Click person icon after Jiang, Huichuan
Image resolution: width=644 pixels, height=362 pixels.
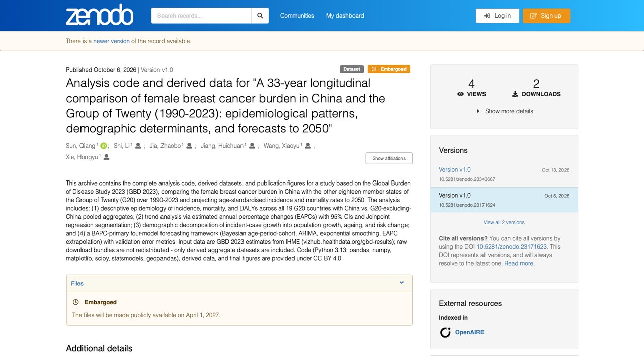(252, 146)
